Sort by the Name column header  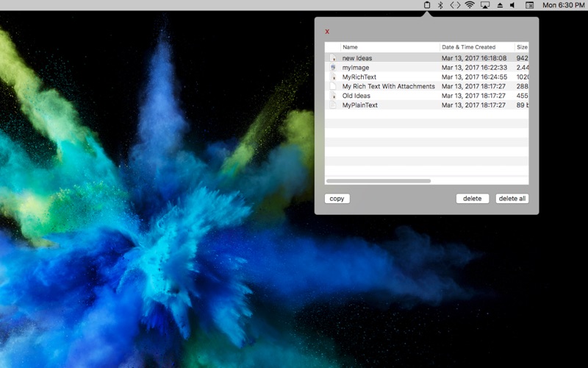[390, 47]
